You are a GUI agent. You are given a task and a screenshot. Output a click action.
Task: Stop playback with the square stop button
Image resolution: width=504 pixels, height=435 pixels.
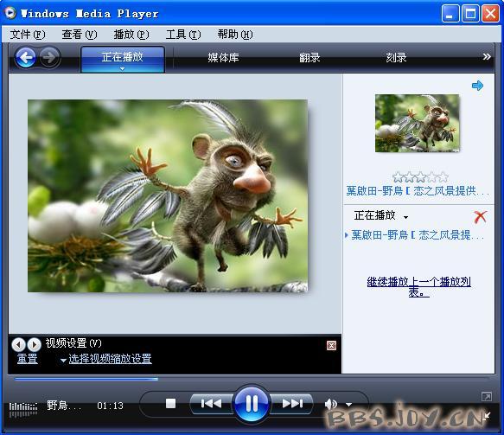click(x=170, y=403)
